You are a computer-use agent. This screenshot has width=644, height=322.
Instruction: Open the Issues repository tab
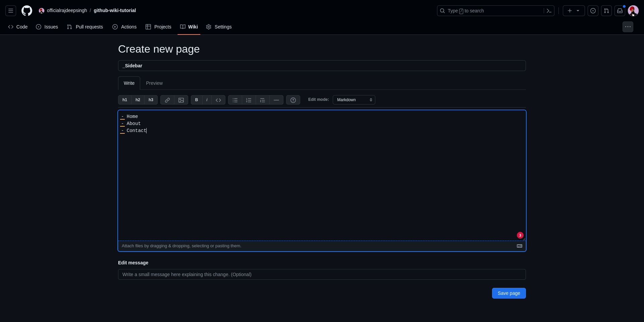47,27
